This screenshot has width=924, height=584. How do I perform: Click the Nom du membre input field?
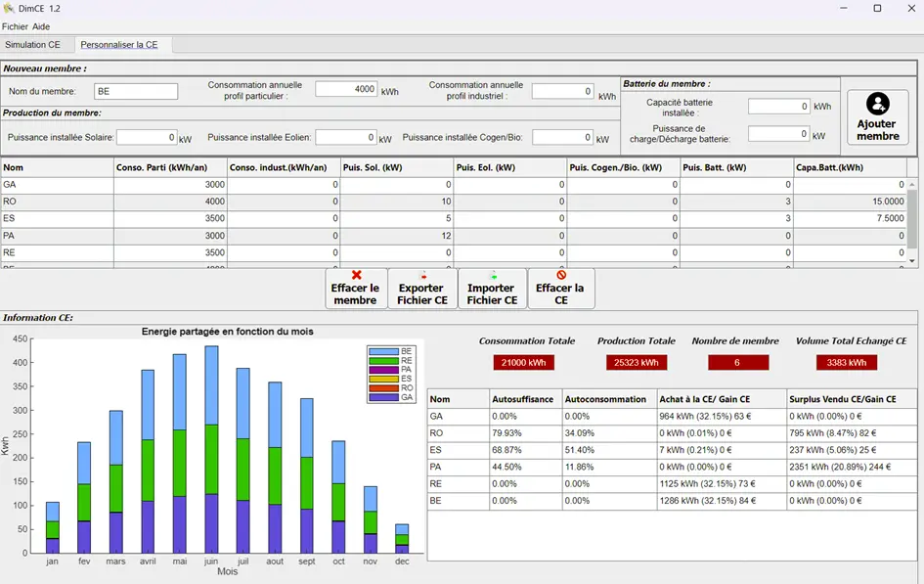136,91
